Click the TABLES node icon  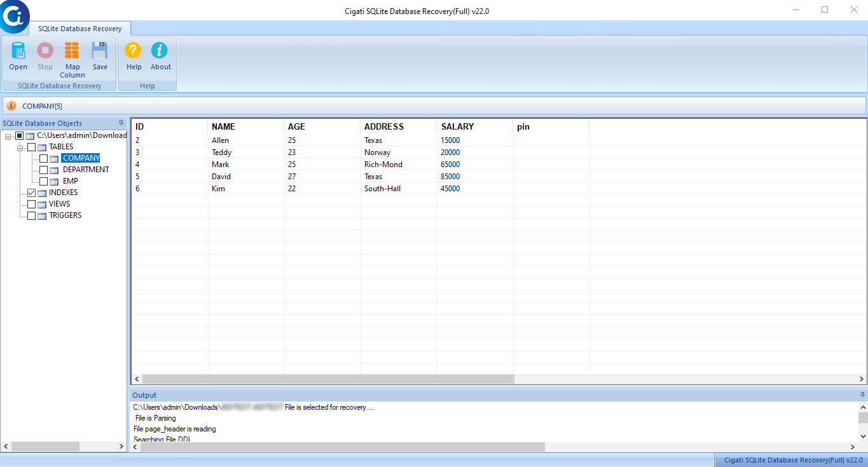[x=42, y=147]
